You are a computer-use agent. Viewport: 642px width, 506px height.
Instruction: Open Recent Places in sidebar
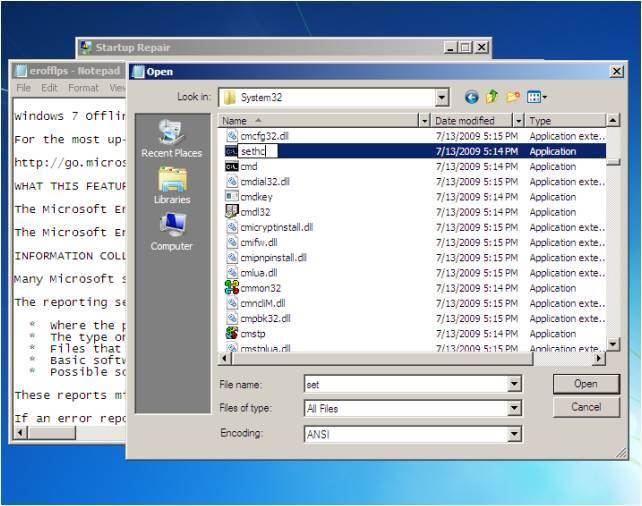click(x=172, y=139)
